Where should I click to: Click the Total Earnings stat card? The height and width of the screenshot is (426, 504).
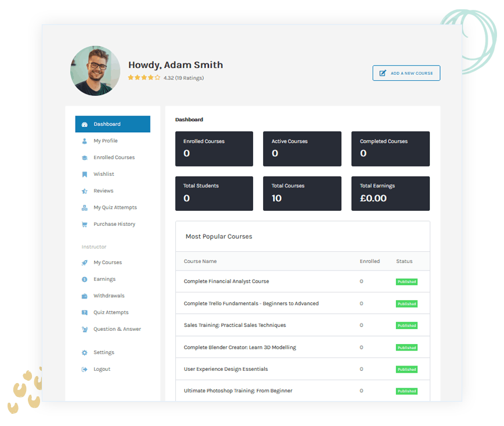click(390, 193)
